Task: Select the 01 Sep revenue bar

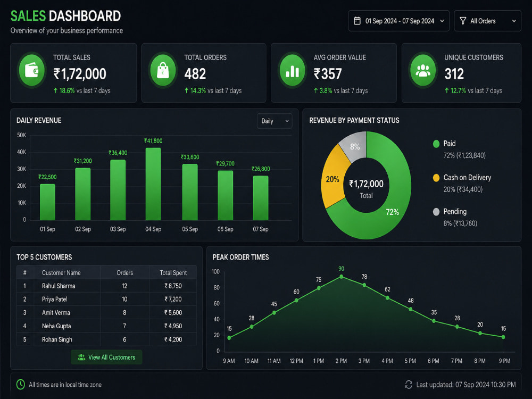Action: pos(47,202)
